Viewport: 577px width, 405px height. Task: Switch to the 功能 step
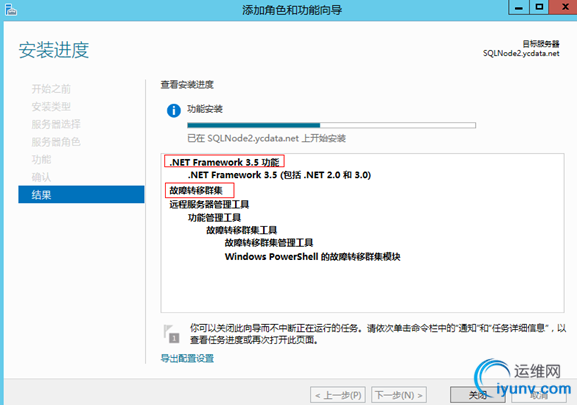(41, 160)
